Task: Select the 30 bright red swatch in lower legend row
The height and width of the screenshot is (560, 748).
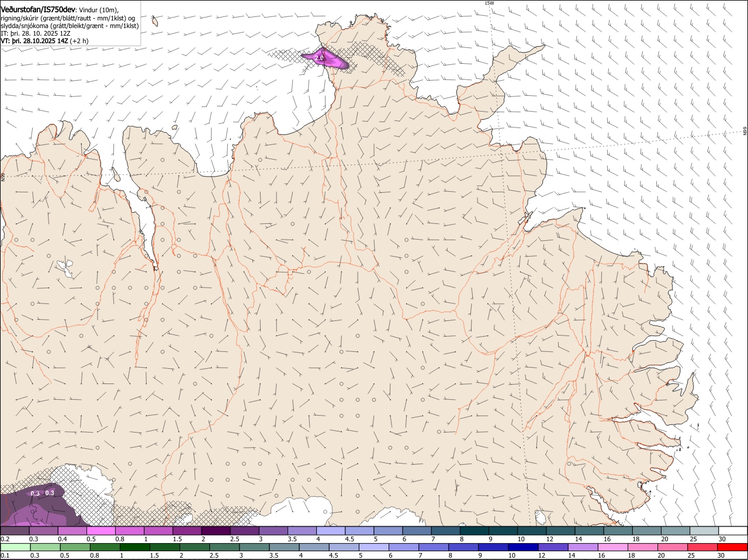Action: click(x=733, y=548)
